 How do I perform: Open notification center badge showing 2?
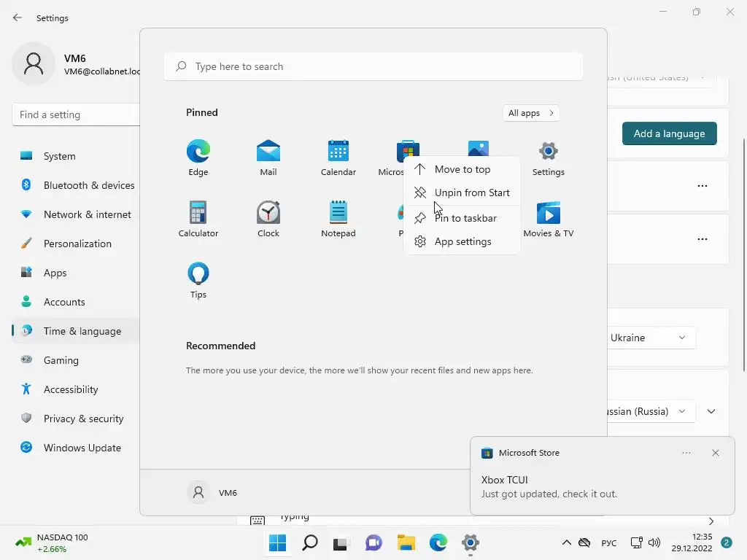tap(726, 542)
